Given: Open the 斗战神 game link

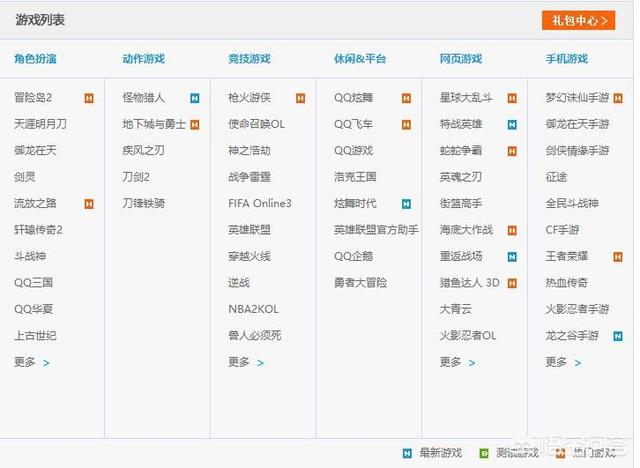Looking at the screenshot, I should [x=30, y=256].
